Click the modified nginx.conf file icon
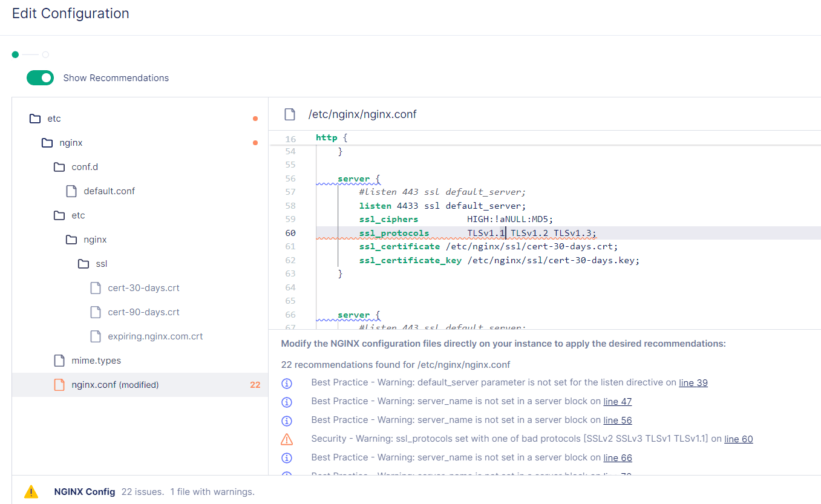 point(59,385)
